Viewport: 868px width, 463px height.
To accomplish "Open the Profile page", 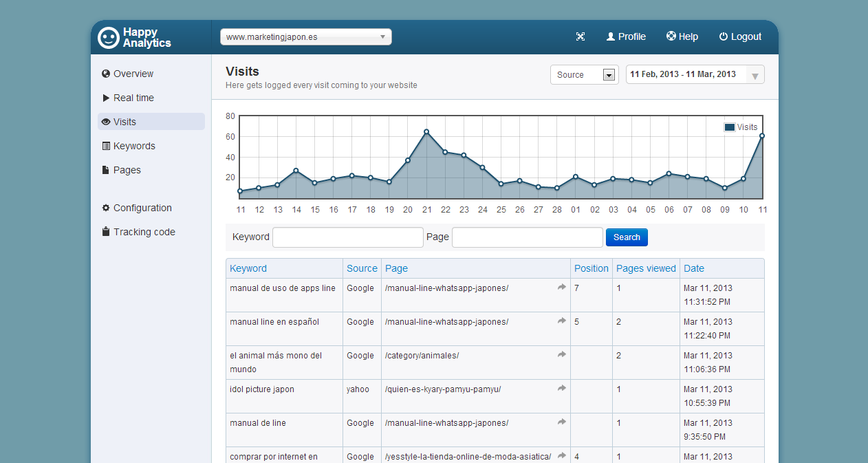I will pos(626,37).
